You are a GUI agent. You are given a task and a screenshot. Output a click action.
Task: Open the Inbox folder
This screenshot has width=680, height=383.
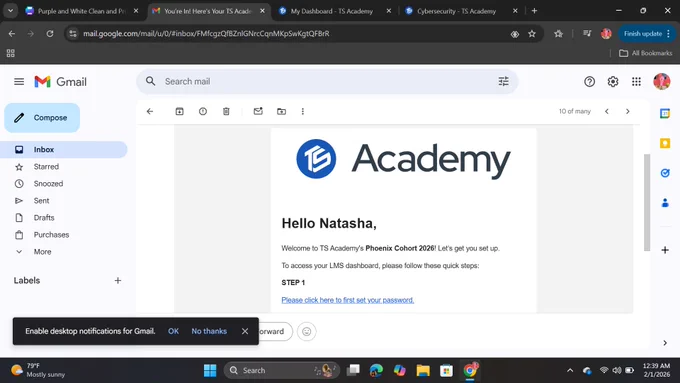click(x=64, y=150)
